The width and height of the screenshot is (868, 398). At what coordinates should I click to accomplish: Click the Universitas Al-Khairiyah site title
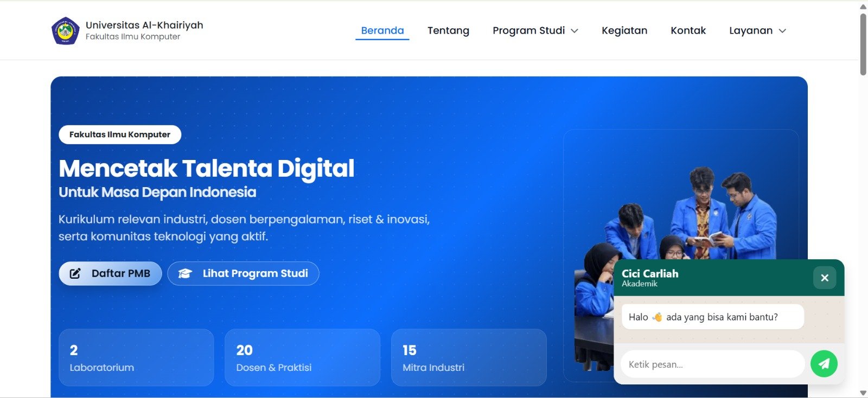click(x=144, y=25)
